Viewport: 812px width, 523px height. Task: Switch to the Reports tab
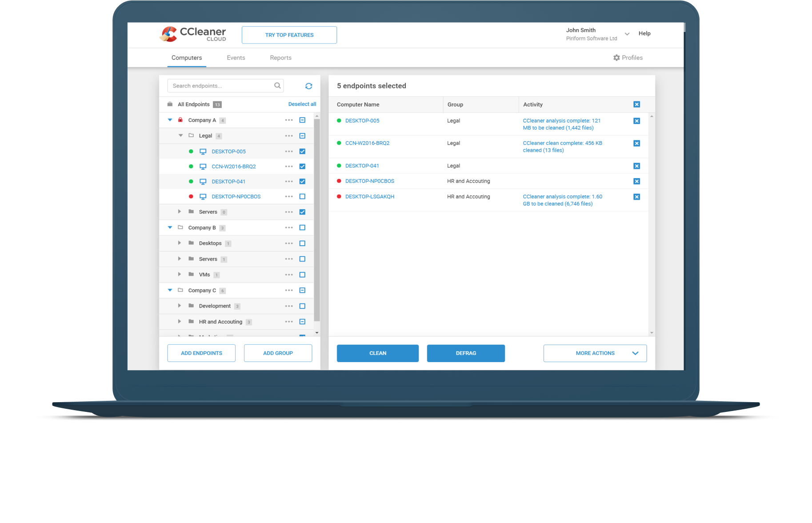(280, 57)
